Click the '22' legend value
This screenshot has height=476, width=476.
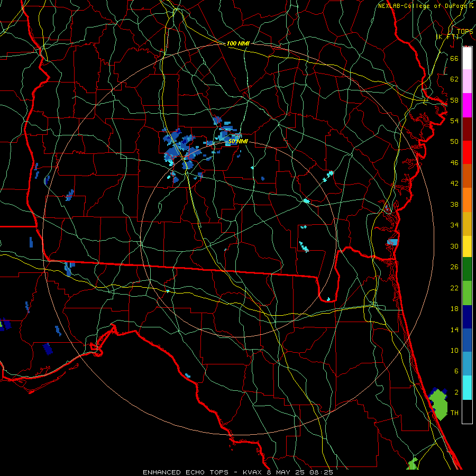454,288
